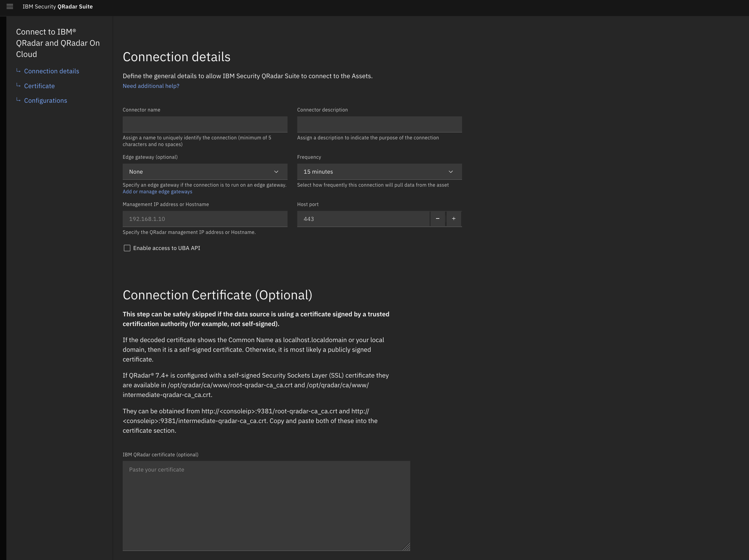
Task: Expand the None edge gateway selection
Action: [x=205, y=172]
